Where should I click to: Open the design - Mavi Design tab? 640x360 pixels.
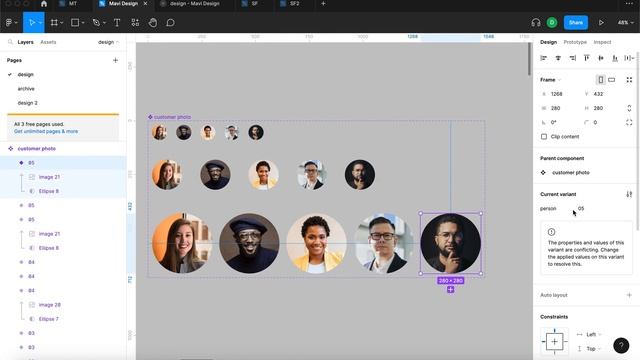[194, 4]
